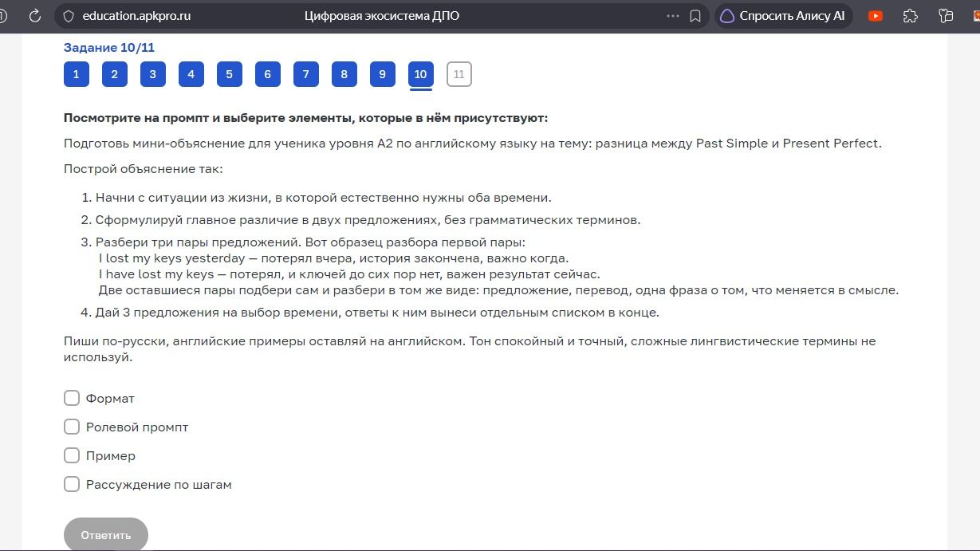Select the current task 10 button

point(420,74)
